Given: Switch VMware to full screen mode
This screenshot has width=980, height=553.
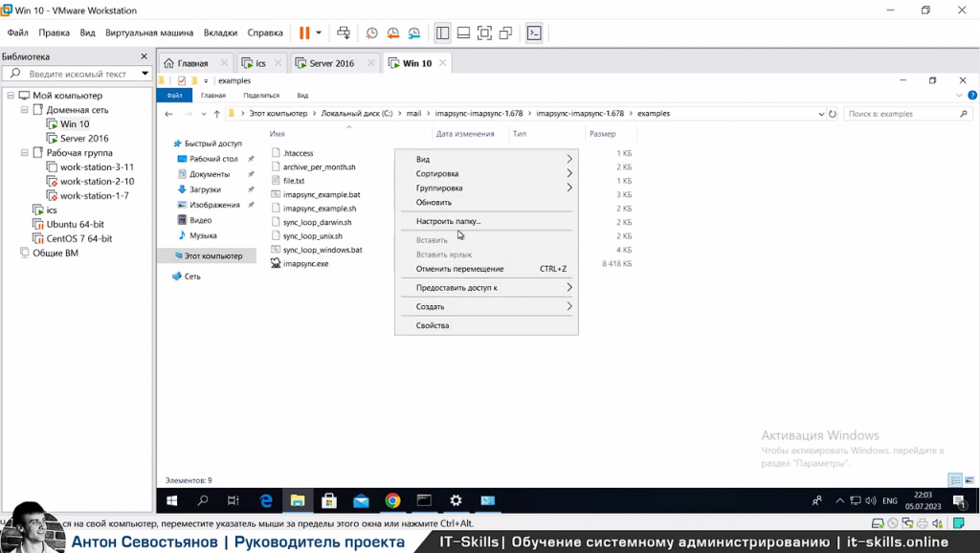Looking at the screenshot, I should point(484,33).
